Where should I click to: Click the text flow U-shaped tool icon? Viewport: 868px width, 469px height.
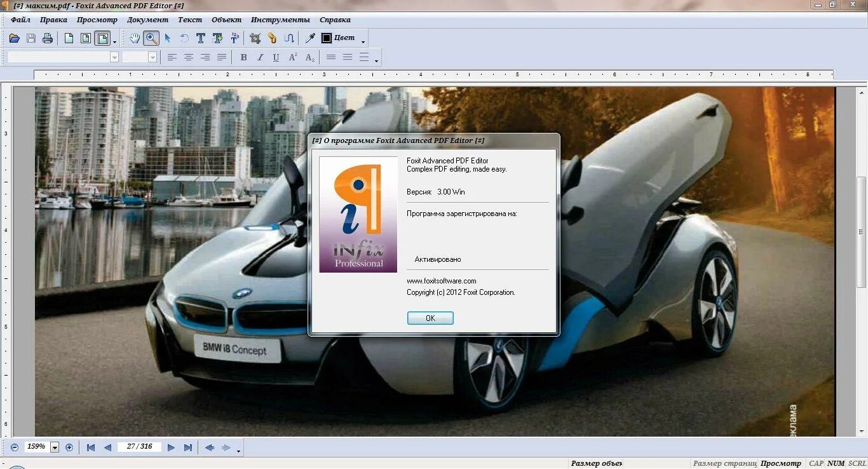coord(289,38)
